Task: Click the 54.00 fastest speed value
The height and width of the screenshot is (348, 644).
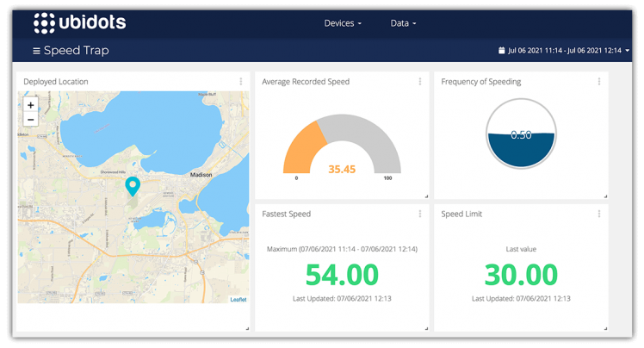Action: 341,274
